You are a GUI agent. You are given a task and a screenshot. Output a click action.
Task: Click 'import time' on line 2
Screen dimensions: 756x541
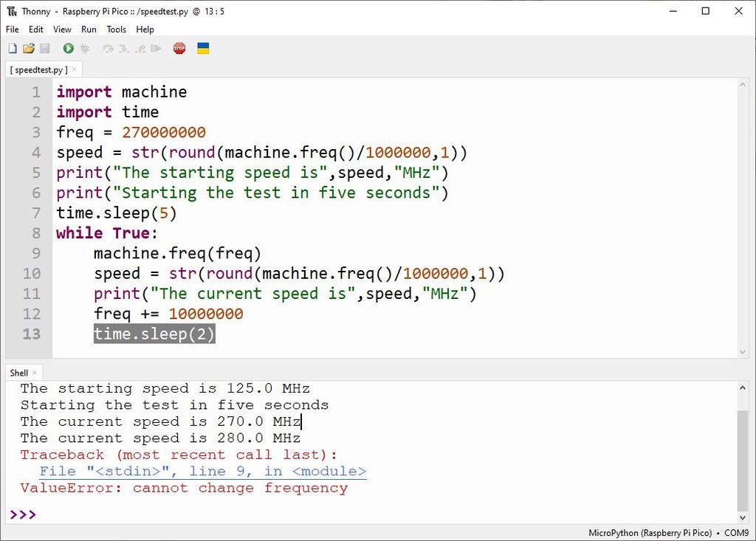108,112
